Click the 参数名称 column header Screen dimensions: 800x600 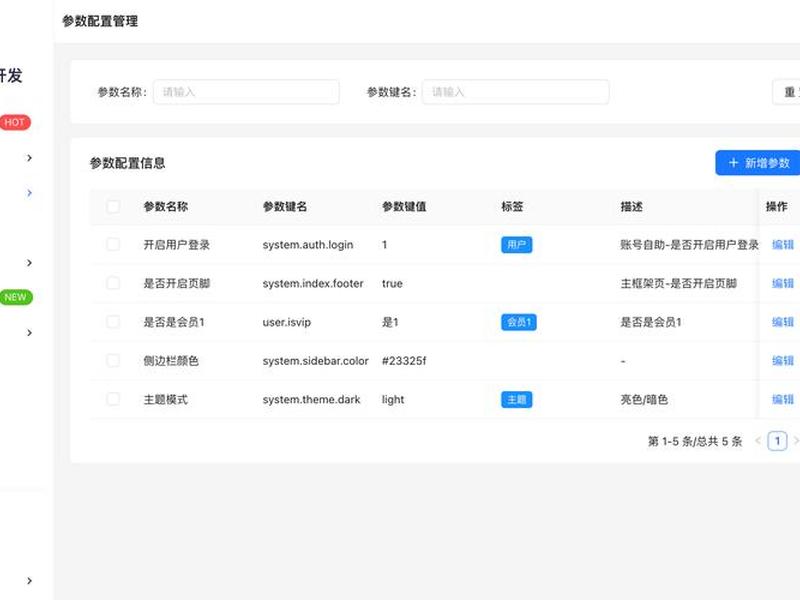[166, 207]
